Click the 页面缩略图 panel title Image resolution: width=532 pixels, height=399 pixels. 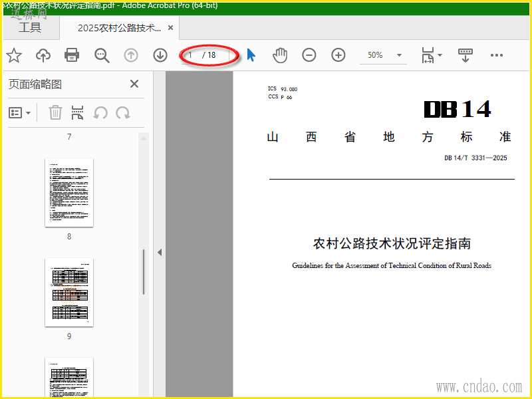pyautogui.click(x=35, y=84)
